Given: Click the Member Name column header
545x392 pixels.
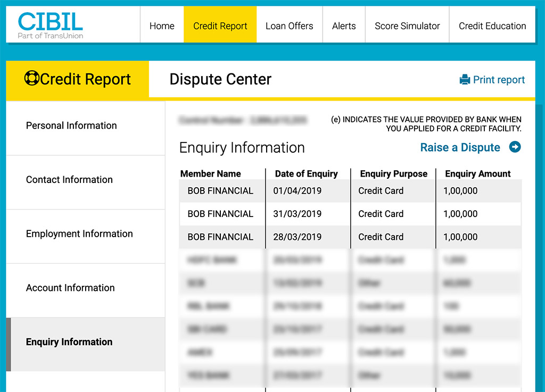Looking at the screenshot, I should 211,173.
